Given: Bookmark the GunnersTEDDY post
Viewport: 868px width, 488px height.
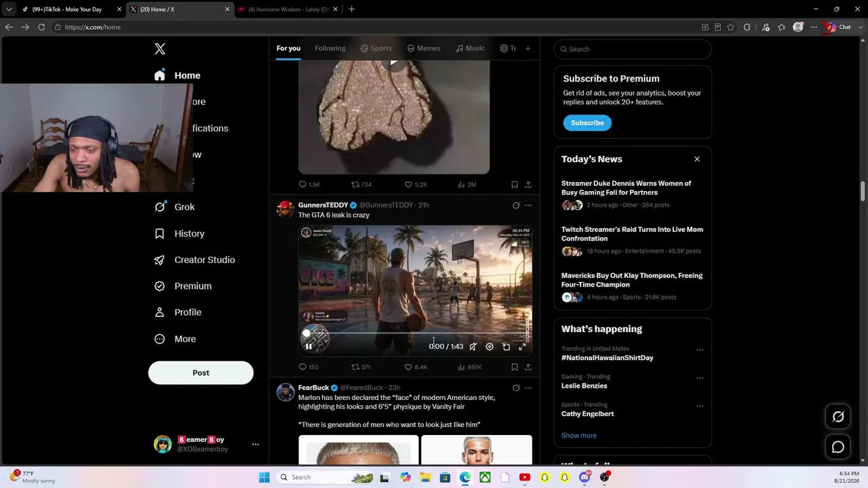Looking at the screenshot, I should [515, 367].
